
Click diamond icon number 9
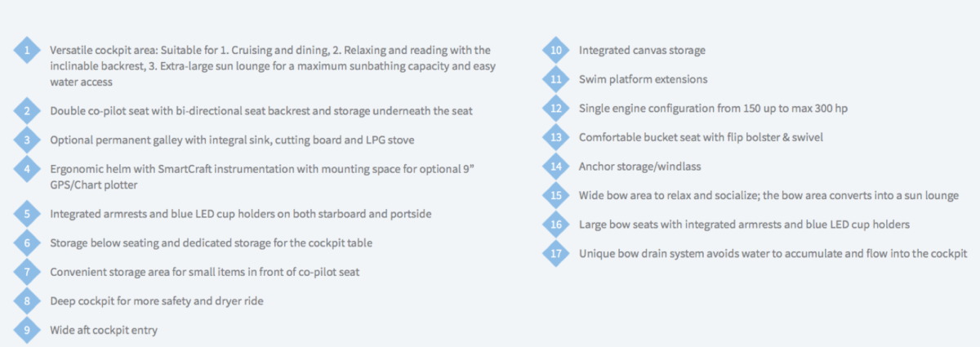tap(26, 330)
